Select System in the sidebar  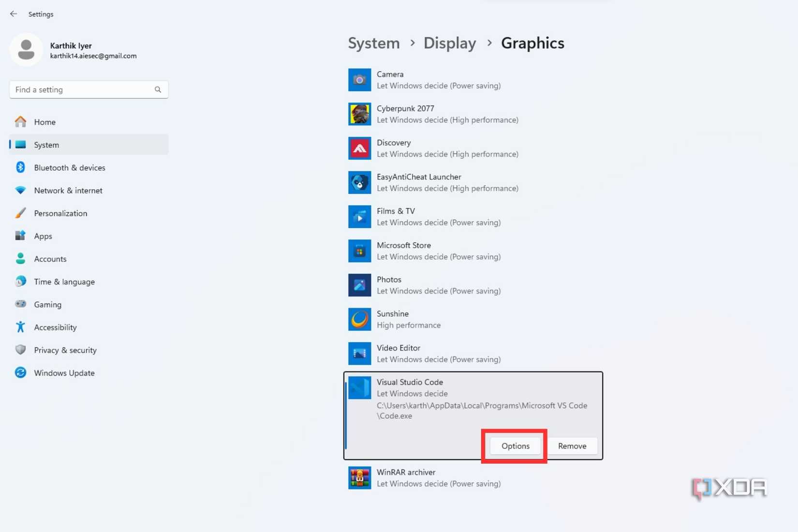click(89, 145)
